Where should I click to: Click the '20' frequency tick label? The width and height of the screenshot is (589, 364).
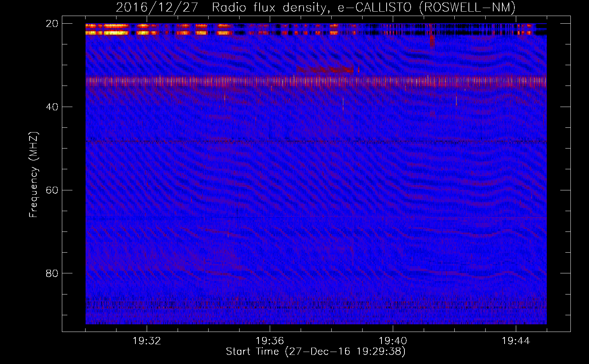pyautogui.click(x=52, y=24)
